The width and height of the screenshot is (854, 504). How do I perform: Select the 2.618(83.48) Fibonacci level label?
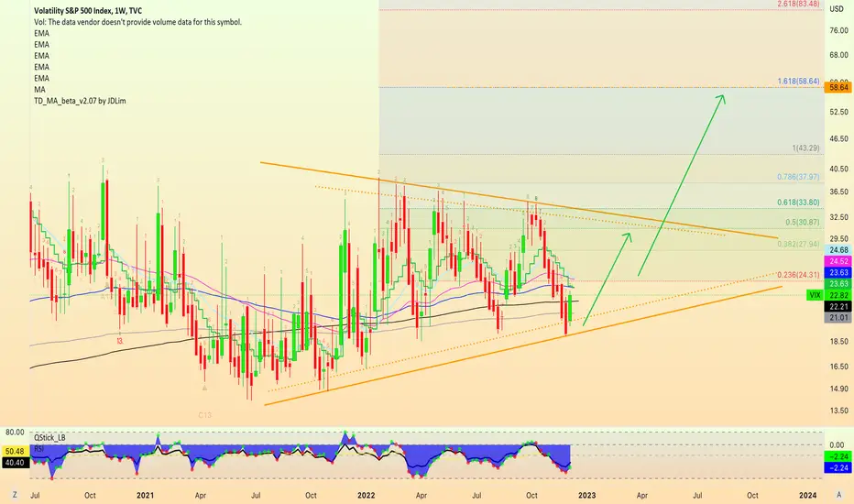pyautogui.click(x=798, y=4)
